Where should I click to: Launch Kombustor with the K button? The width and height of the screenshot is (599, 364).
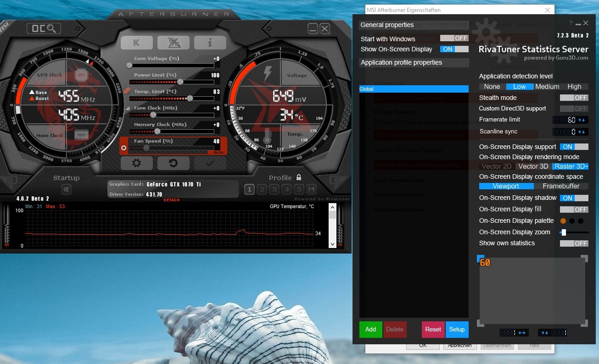pyautogui.click(x=136, y=43)
